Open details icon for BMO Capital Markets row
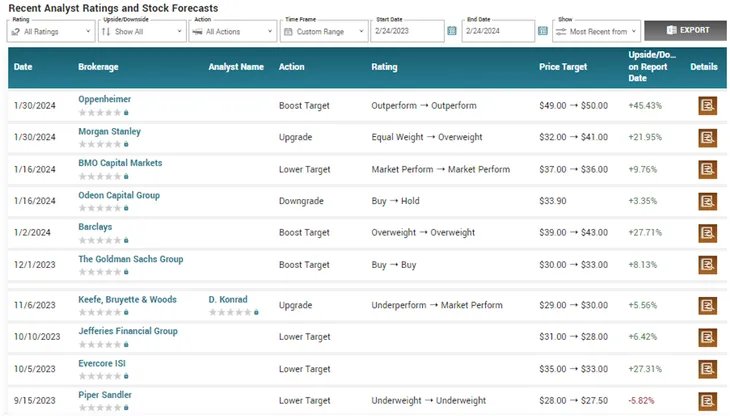Image resolution: width=730 pixels, height=416 pixels. click(707, 169)
